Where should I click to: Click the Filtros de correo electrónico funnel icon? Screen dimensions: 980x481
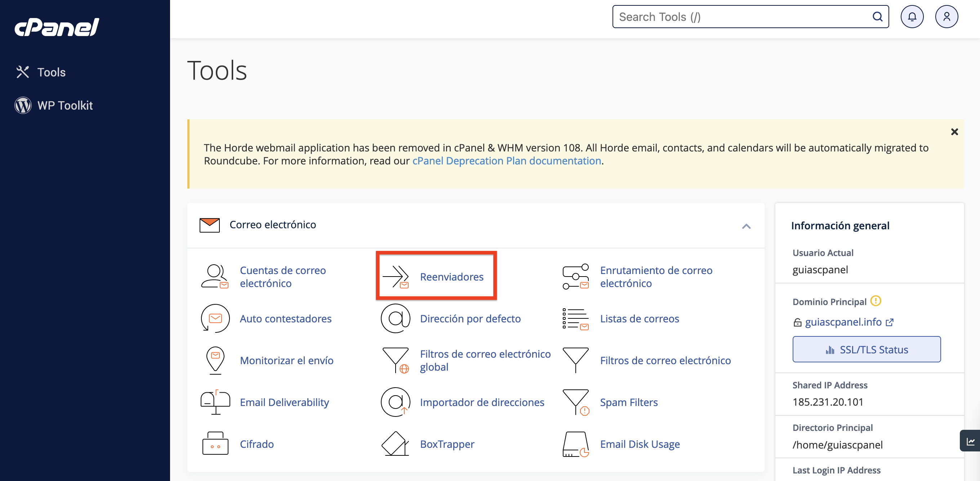point(576,360)
